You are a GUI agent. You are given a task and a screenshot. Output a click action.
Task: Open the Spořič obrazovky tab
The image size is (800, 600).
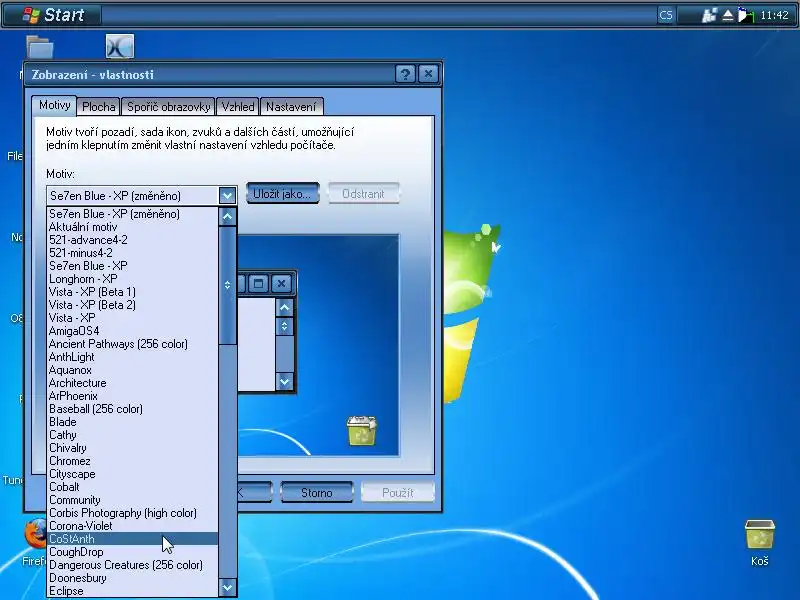coord(168,107)
